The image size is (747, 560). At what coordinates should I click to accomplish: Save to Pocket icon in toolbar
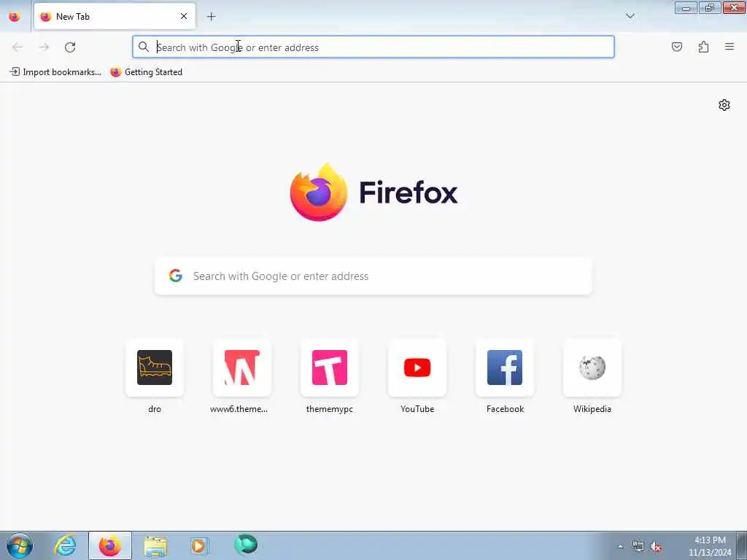click(x=676, y=47)
